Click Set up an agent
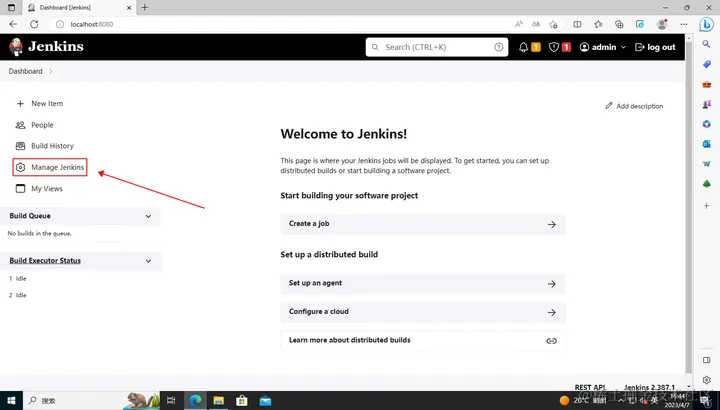 coord(423,284)
